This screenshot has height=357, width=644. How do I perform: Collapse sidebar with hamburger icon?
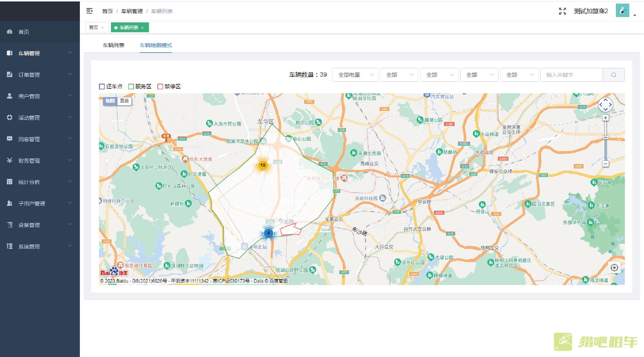tap(89, 11)
